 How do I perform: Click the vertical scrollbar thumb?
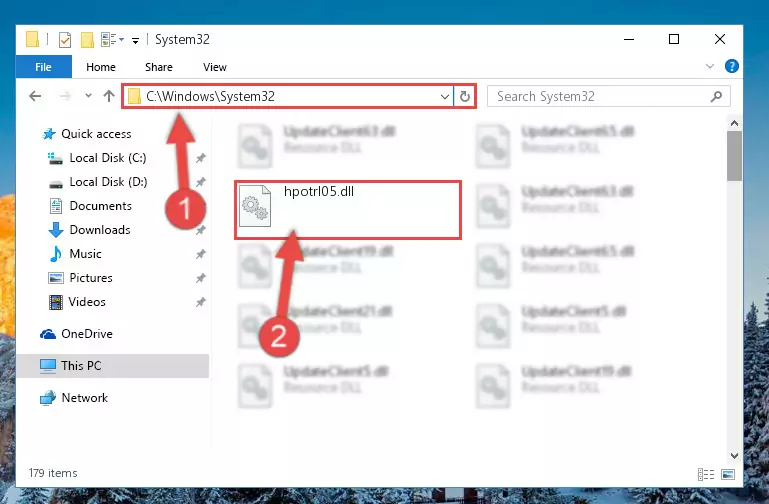pyautogui.click(x=734, y=156)
